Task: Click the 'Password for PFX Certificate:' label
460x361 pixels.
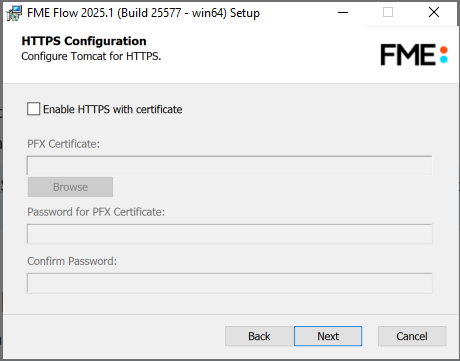Action: click(96, 212)
